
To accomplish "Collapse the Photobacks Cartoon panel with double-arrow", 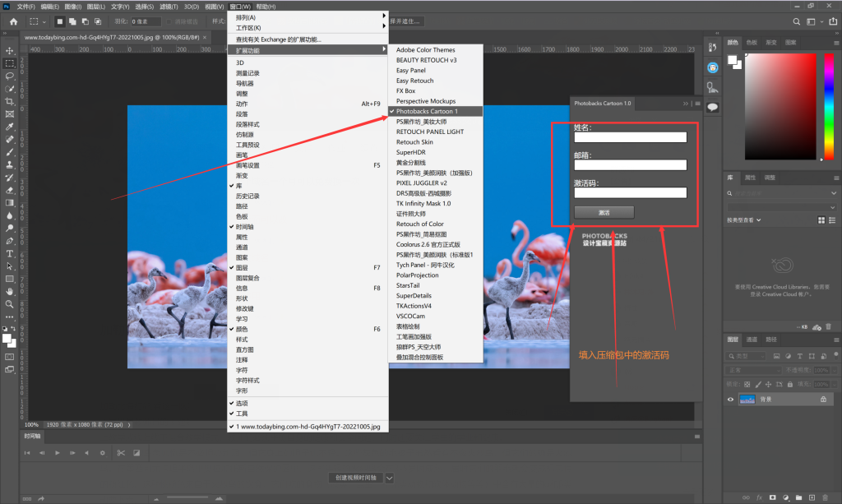I will [x=686, y=104].
